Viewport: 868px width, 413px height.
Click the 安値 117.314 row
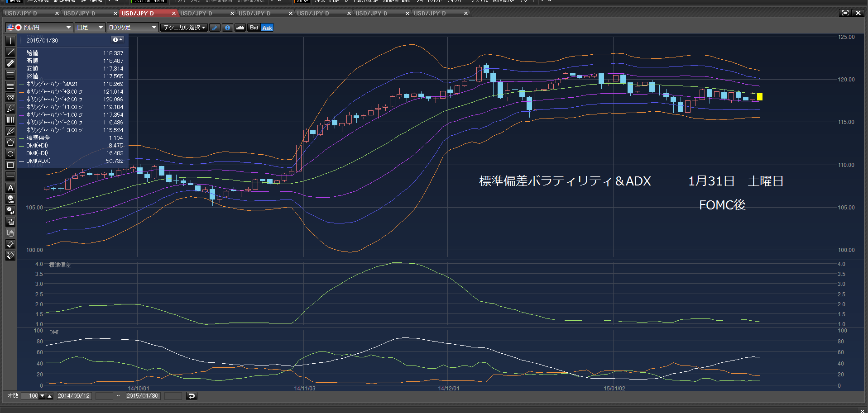point(74,69)
